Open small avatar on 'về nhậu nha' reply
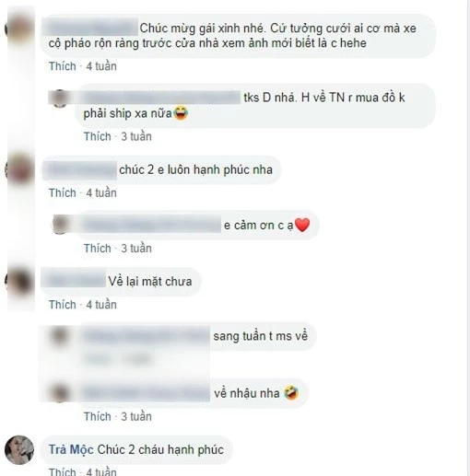 (59, 393)
